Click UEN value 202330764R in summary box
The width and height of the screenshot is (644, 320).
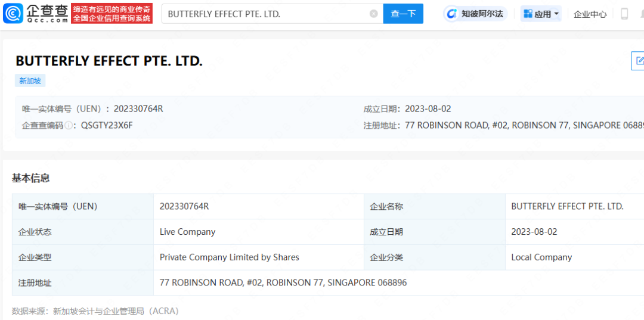coord(138,108)
